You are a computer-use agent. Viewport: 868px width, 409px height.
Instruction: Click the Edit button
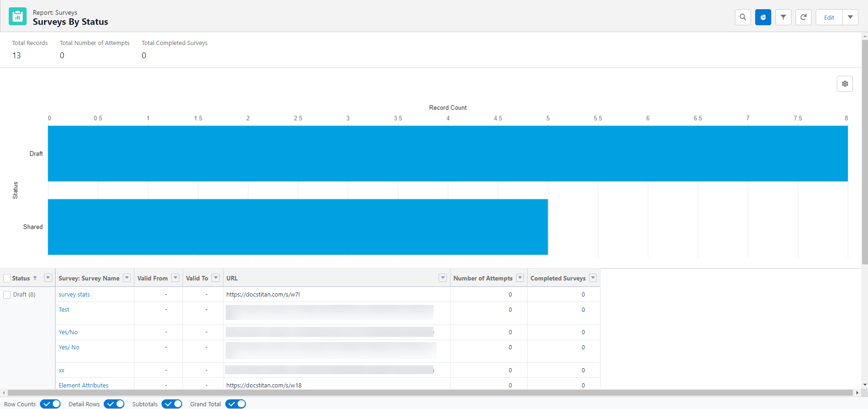tap(829, 17)
